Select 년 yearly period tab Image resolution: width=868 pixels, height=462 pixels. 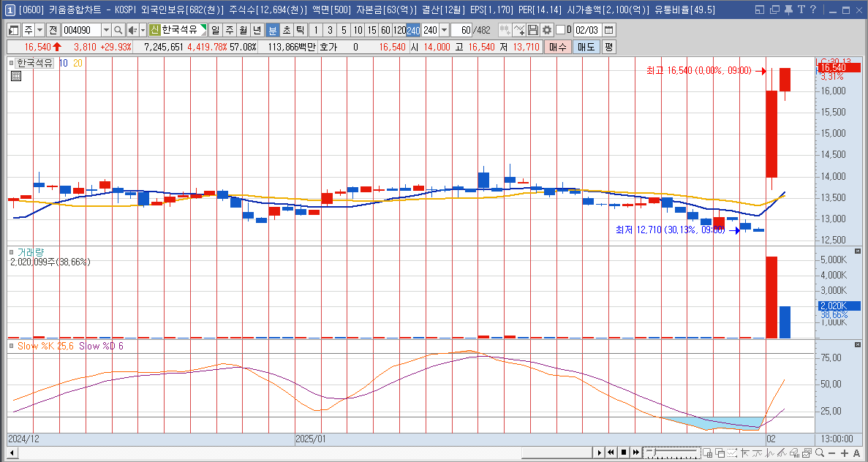257,30
